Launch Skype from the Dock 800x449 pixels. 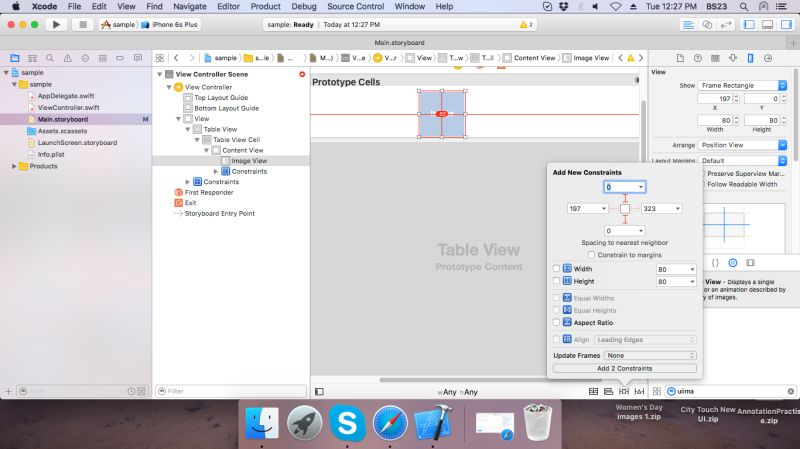click(x=347, y=423)
